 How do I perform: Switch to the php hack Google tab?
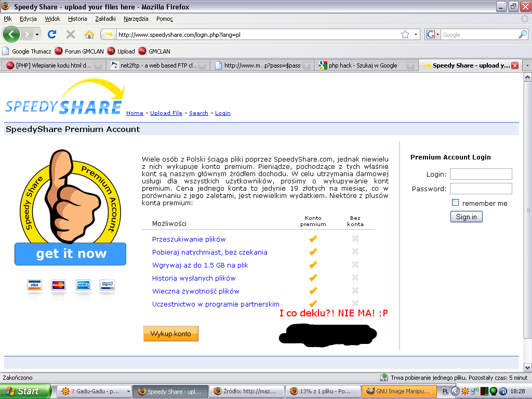tap(363, 65)
